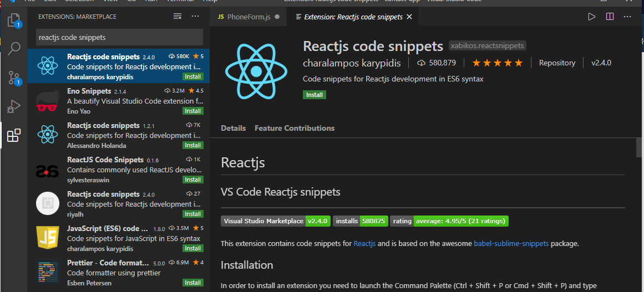644x292 pixels.
Task: Click Visual Studio Marketplace v2.4.0 badge
Action: [276, 221]
